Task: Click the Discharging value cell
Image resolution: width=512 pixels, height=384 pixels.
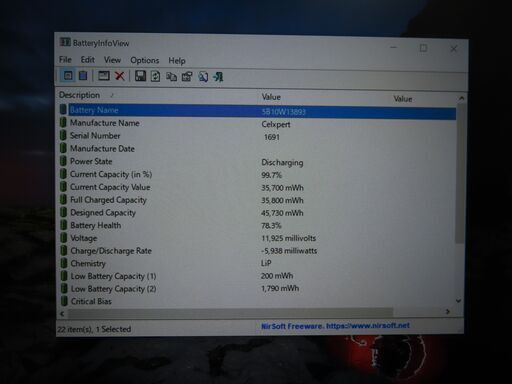Action: [282, 163]
